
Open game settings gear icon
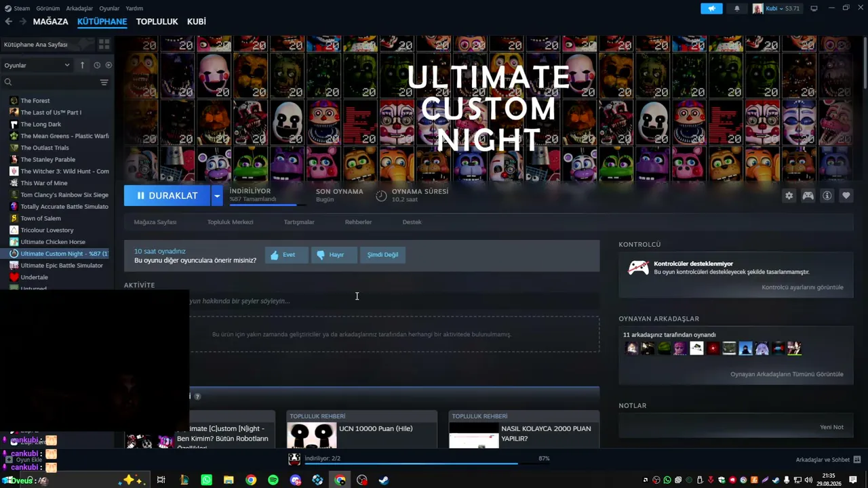(789, 195)
